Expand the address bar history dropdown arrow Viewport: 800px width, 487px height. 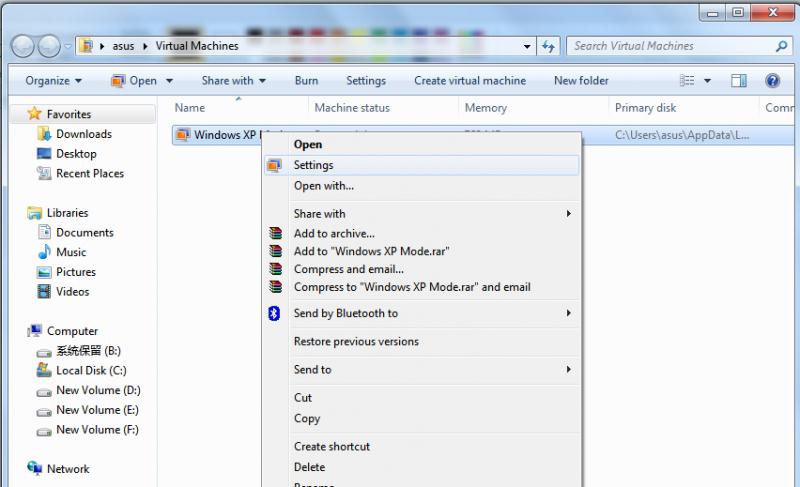(527, 46)
